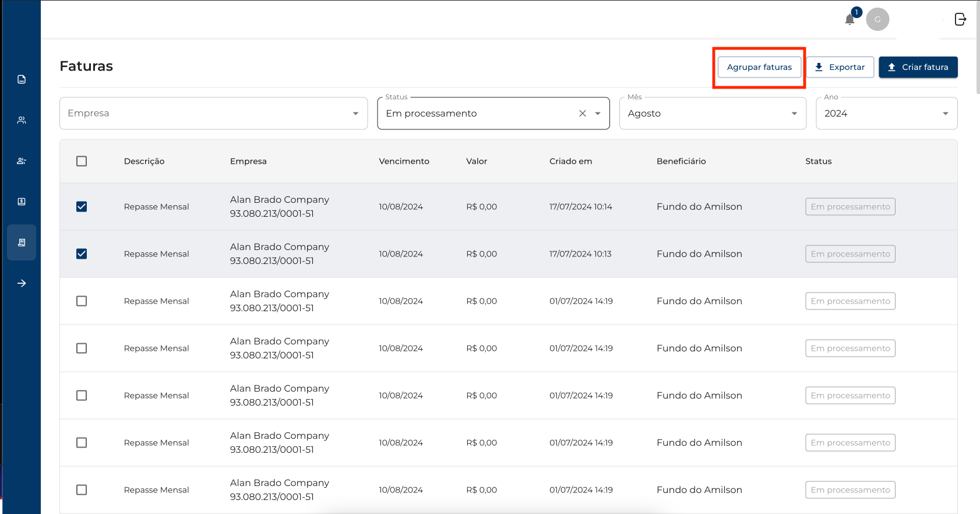Image resolution: width=980 pixels, height=514 pixels.
Task: Uncheck the invoice created 17/07/2024 10:14
Action: (x=82, y=207)
